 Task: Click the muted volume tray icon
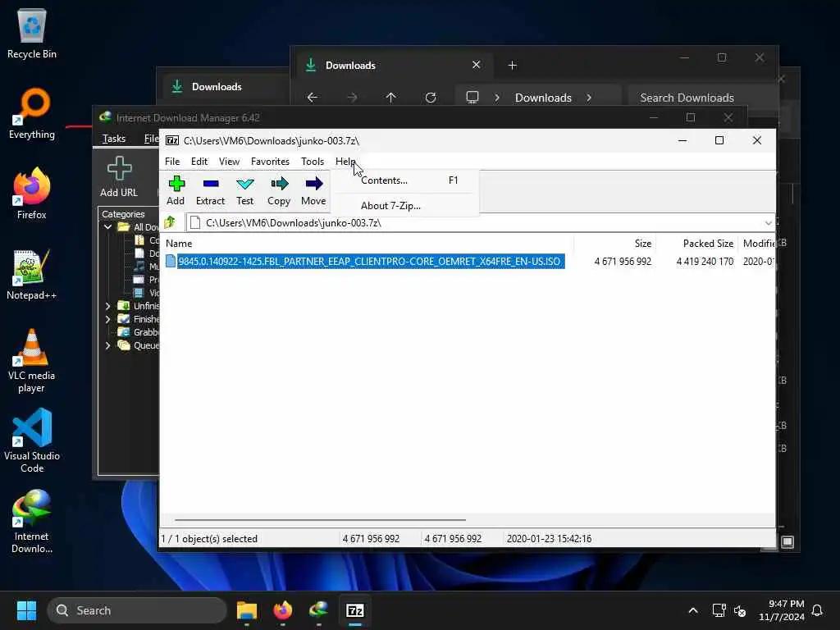[740, 610]
